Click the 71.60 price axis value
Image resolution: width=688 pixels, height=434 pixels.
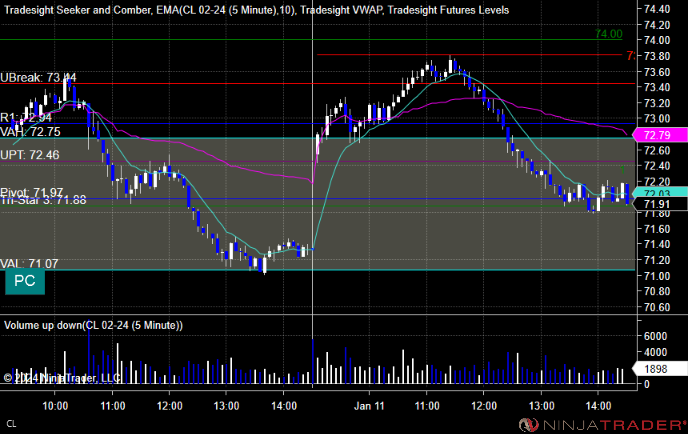coord(657,229)
